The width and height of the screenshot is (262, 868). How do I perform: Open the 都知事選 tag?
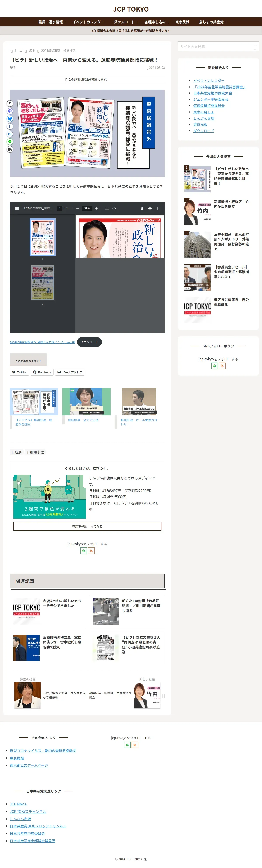click(35, 452)
